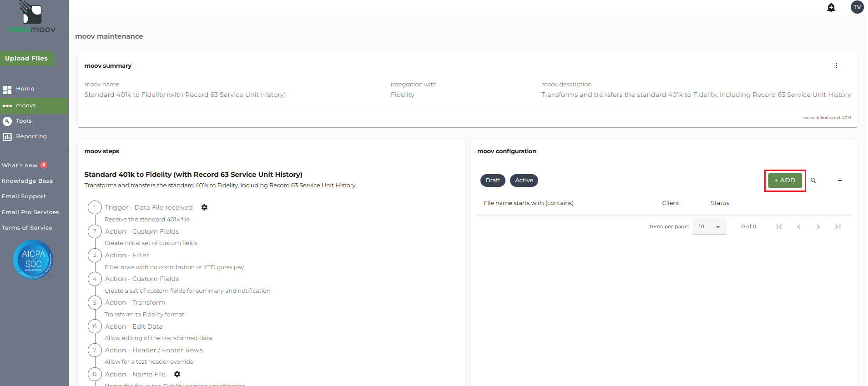The height and width of the screenshot is (386, 868).
Task: Click the moov definition id 4013 text
Action: click(827, 118)
